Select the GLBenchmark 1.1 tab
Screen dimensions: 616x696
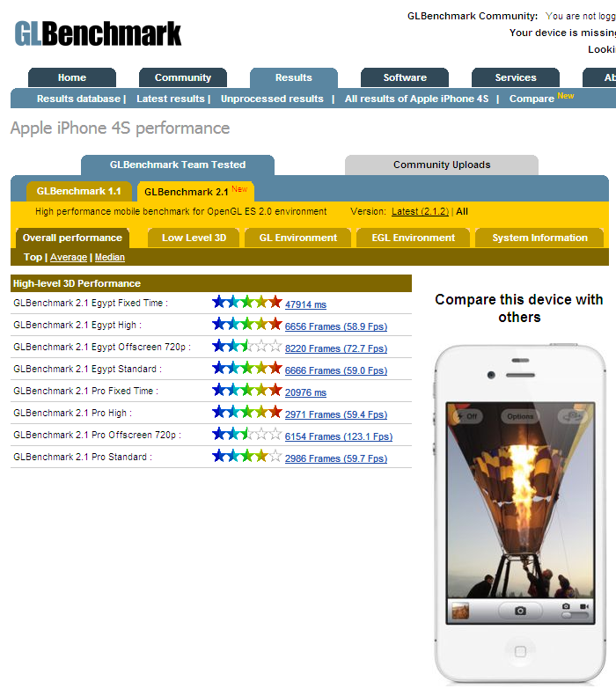(79, 191)
